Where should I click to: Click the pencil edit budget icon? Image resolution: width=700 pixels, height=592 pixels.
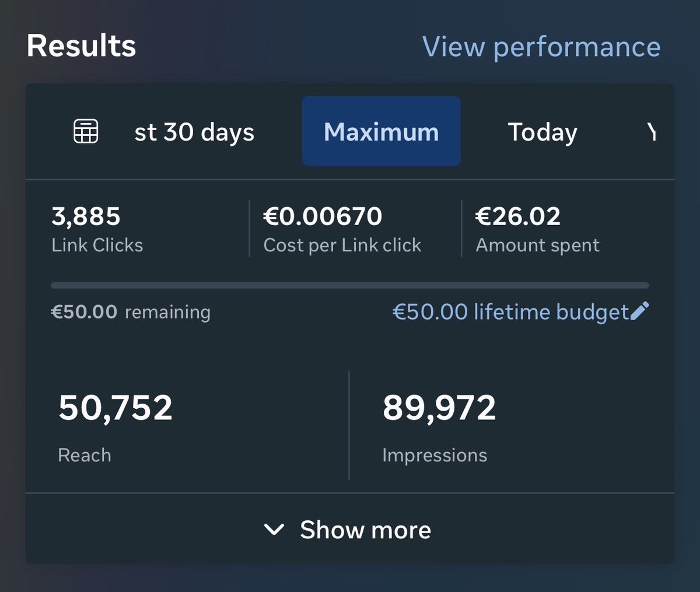click(x=639, y=311)
